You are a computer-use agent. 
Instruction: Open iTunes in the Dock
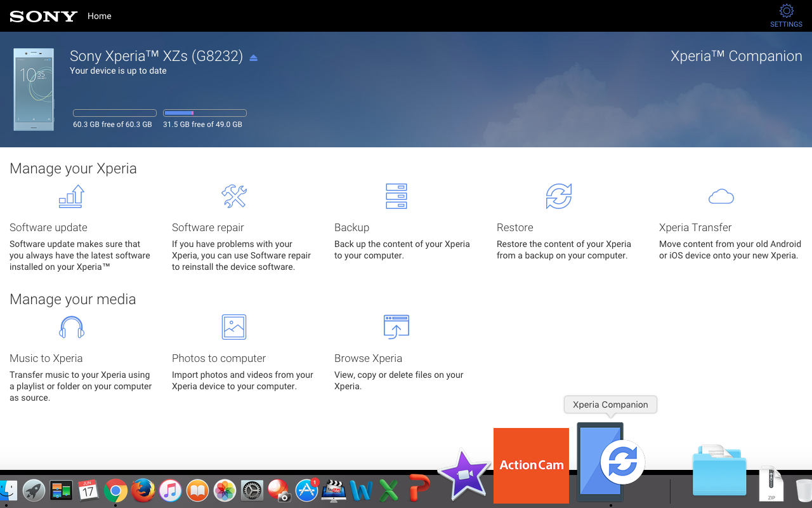(x=171, y=490)
